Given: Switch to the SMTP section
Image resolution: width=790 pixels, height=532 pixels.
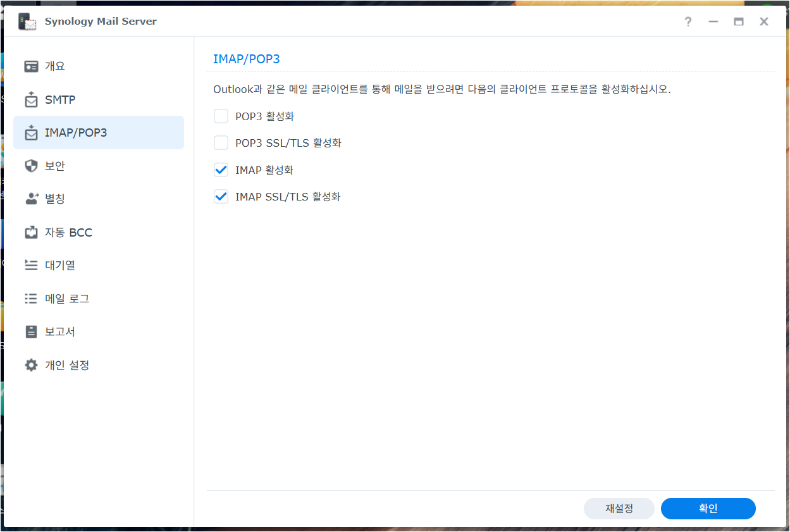Looking at the screenshot, I should [x=60, y=99].
